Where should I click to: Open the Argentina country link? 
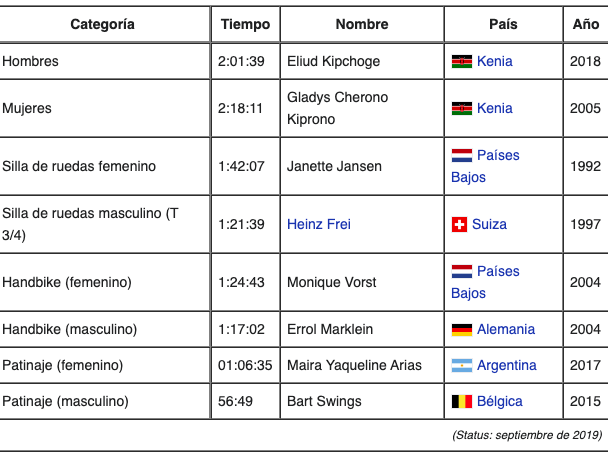coord(507,365)
